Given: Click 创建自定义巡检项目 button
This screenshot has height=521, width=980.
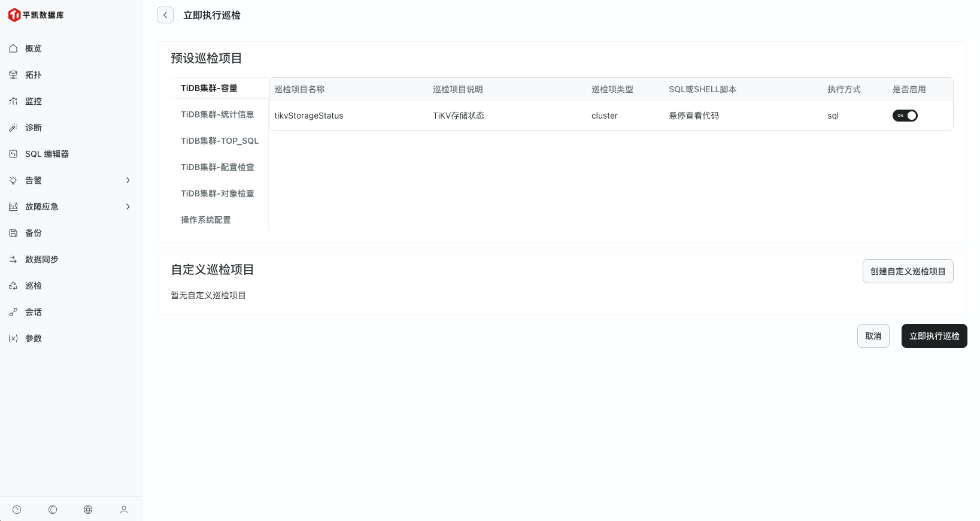Looking at the screenshot, I should click(x=908, y=271).
